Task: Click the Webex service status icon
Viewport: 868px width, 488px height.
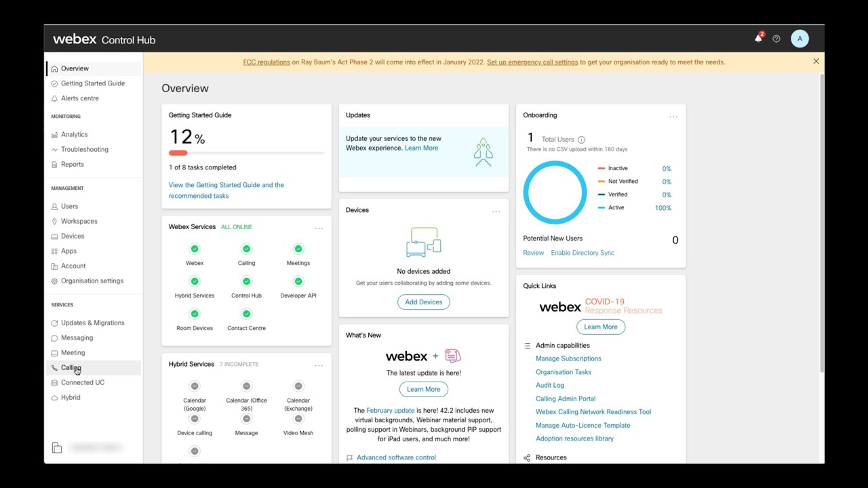Action: pyautogui.click(x=195, y=249)
